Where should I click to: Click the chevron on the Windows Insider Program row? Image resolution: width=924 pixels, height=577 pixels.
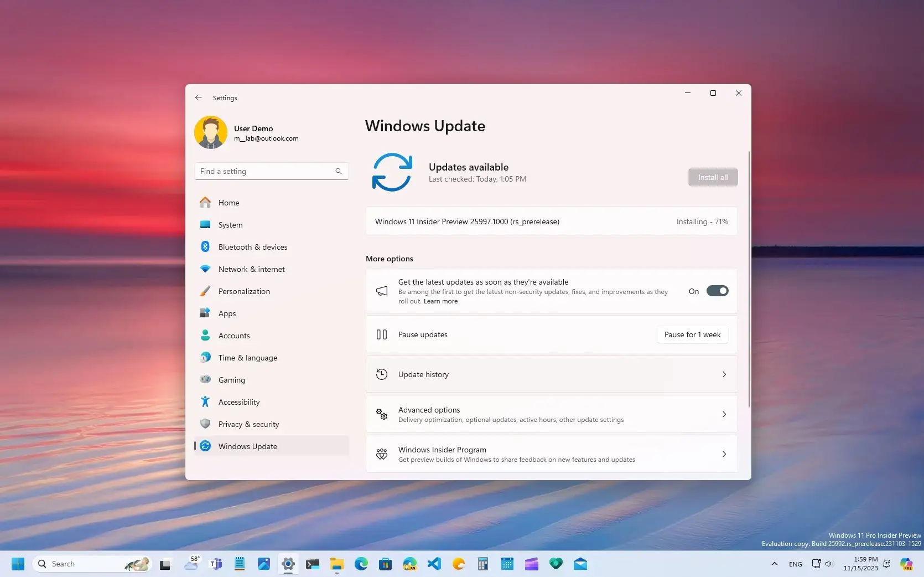(724, 454)
